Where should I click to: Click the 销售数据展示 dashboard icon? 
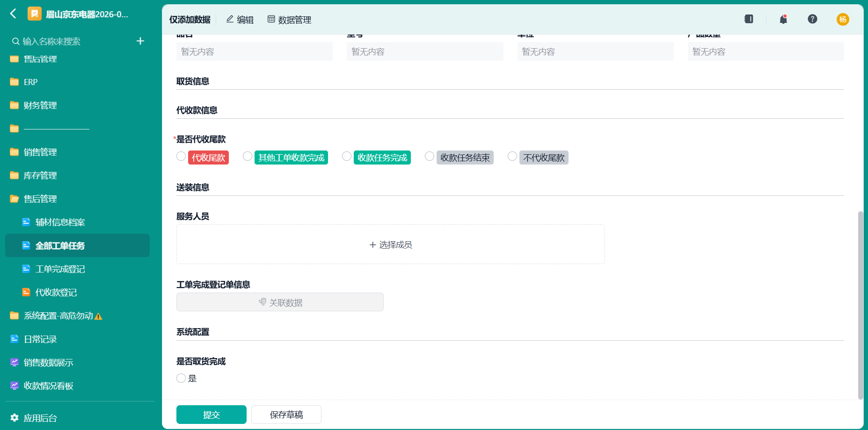pos(15,362)
